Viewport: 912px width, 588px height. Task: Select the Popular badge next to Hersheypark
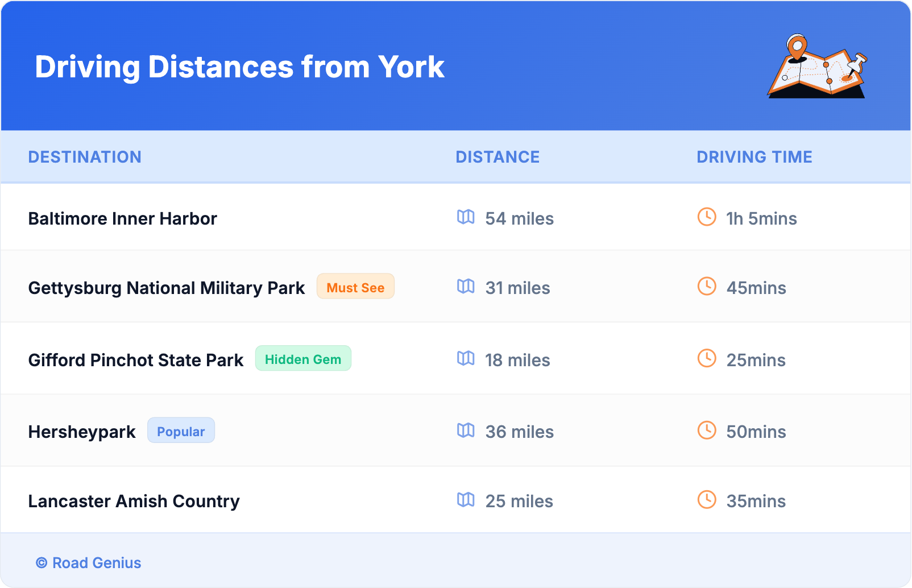181,431
